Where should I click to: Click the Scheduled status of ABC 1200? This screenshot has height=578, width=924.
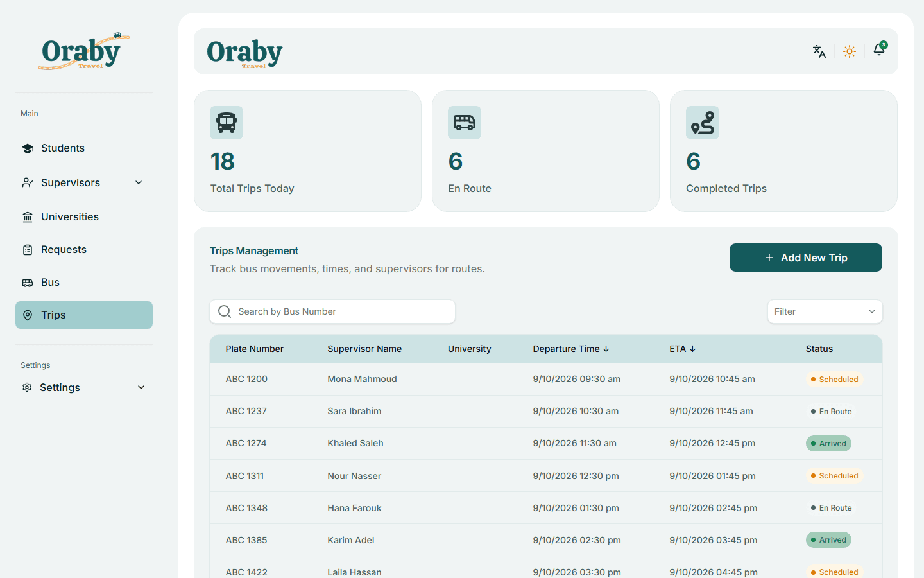tap(834, 380)
